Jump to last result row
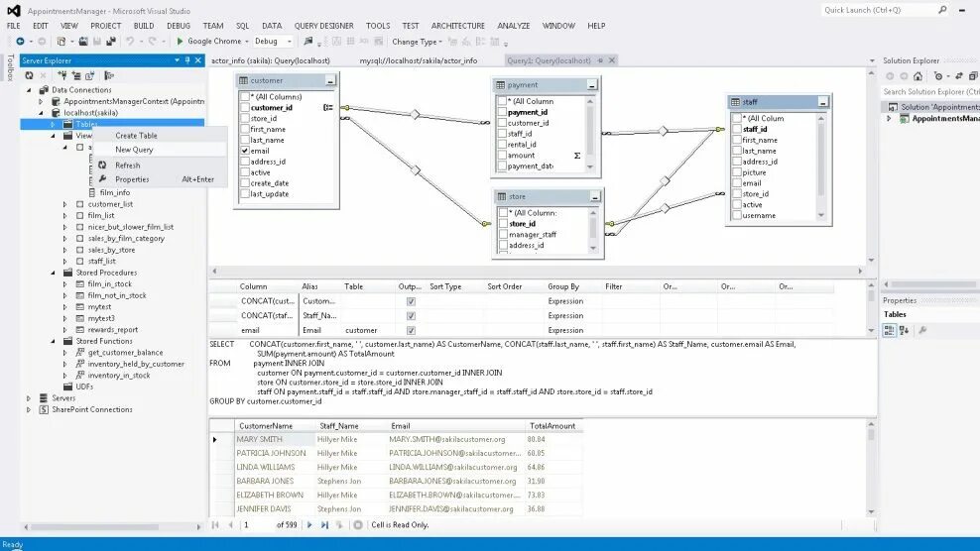This screenshot has width=980, height=551. click(x=324, y=525)
